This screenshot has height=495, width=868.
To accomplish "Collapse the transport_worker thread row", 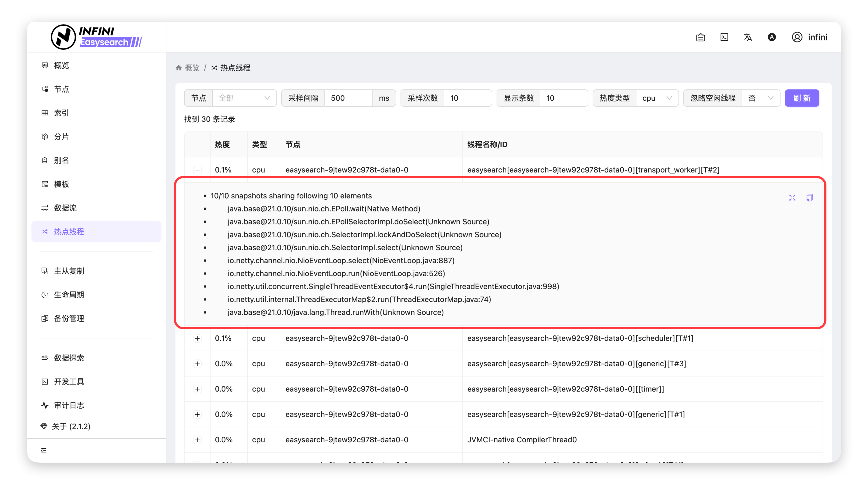I will point(197,170).
